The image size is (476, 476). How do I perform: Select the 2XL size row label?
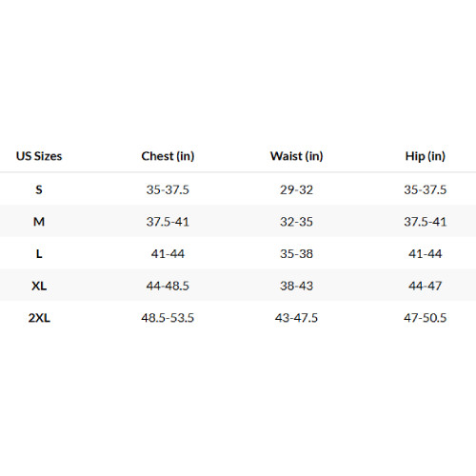coord(39,318)
